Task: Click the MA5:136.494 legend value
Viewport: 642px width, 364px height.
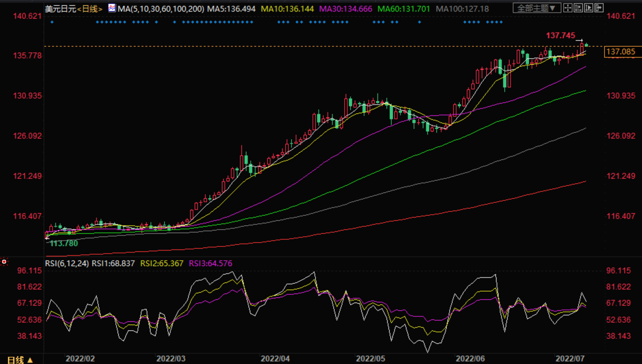Action: click(x=231, y=9)
